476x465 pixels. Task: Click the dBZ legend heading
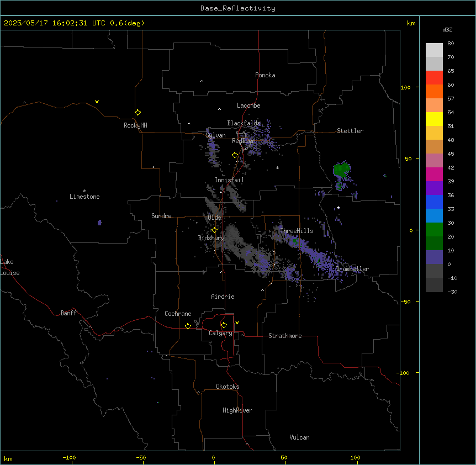pos(447,30)
